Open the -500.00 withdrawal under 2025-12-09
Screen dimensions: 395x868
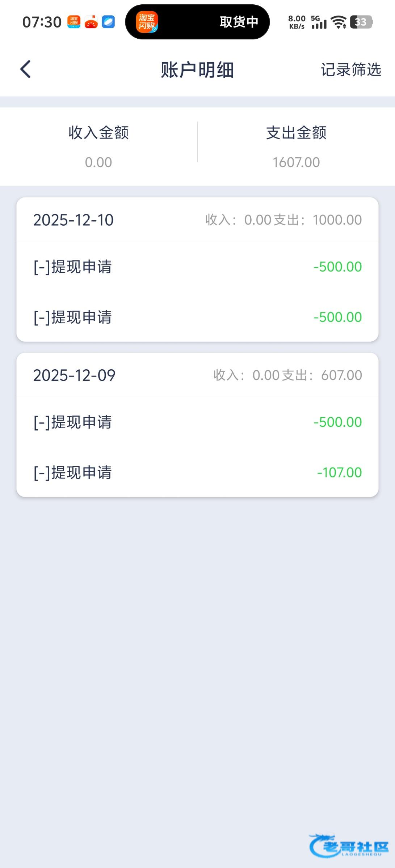click(x=197, y=422)
